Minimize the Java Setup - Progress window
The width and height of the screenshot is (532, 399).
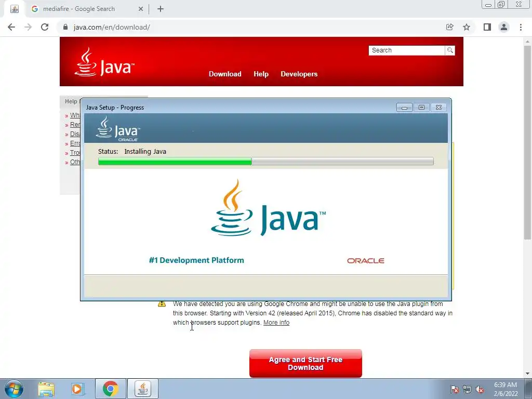[x=404, y=107]
